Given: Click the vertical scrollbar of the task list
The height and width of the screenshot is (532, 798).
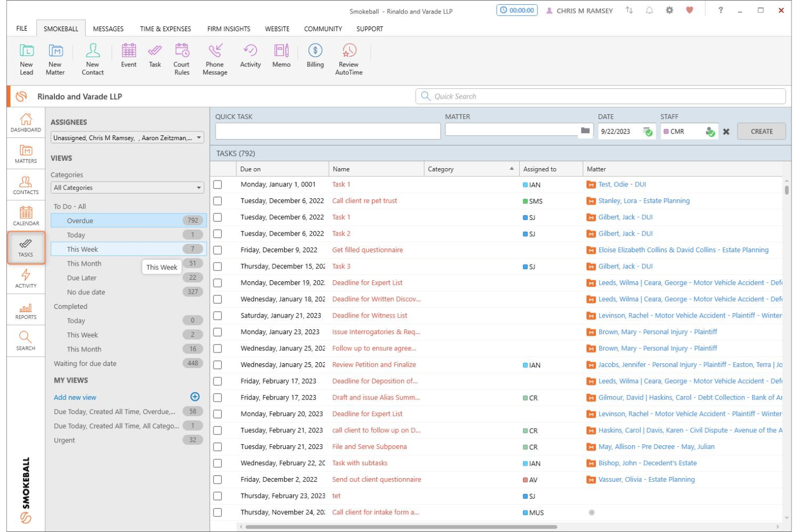Looking at the screenshot, I should coord(787,190).
